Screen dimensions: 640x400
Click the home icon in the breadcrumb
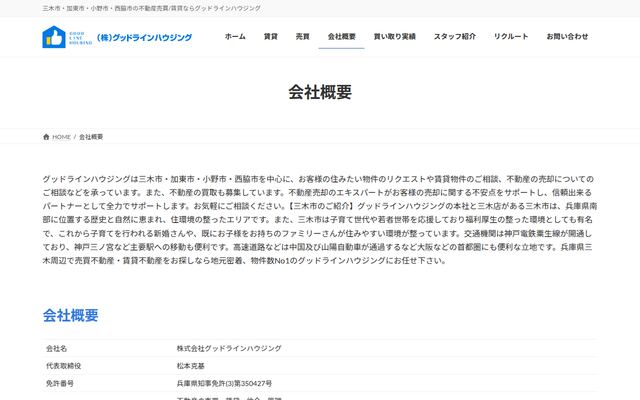click(x=46, y=137)
